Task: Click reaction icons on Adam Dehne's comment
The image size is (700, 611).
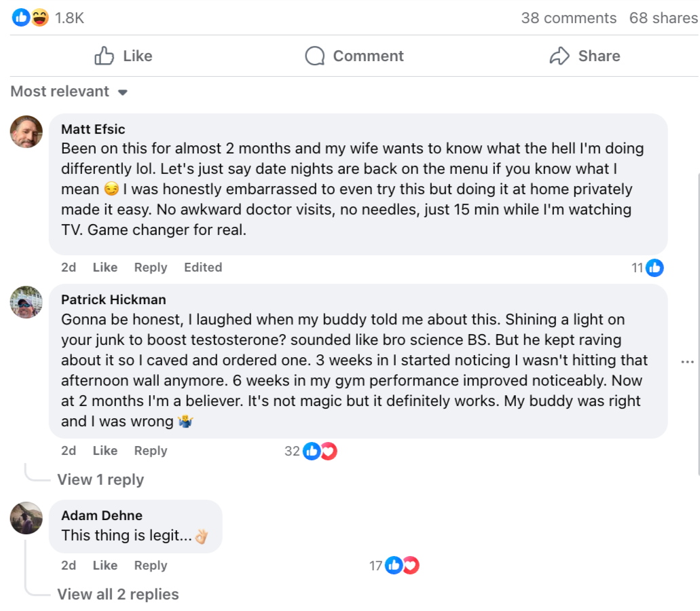Action: (402, 566)
